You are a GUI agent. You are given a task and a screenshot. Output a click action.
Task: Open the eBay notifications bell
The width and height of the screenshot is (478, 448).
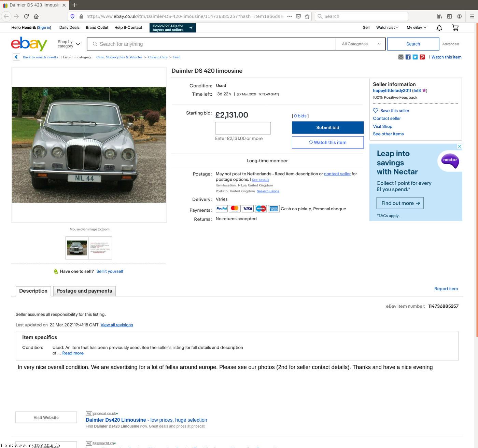point(439,28)
